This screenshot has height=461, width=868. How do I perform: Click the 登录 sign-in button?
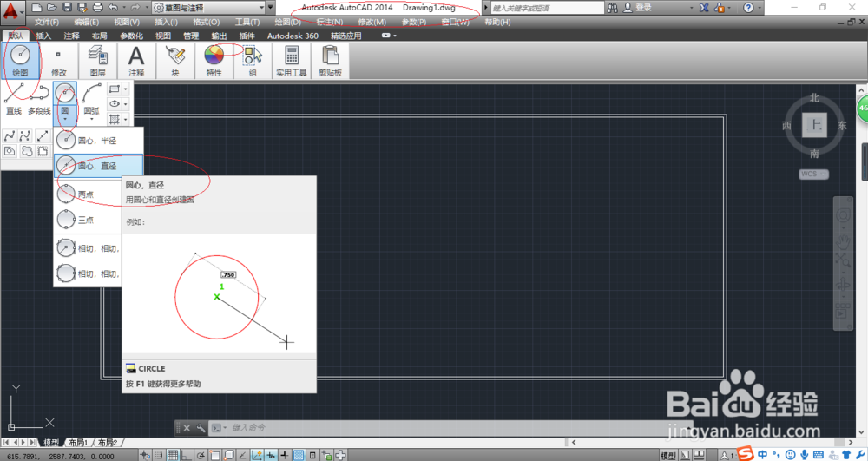638,8
